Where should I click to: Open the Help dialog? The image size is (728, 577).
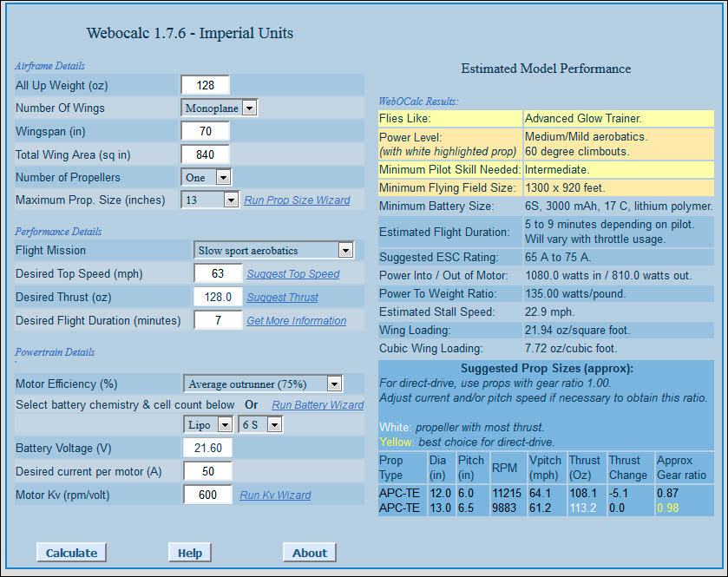click(x=189, y=552)
